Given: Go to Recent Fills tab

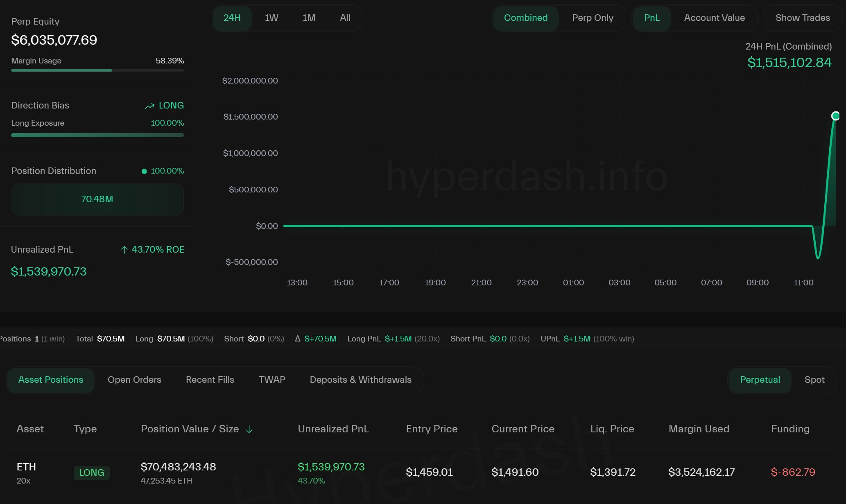Looking at the screenshot, I should pyautogui.click(x=210, y=380).
